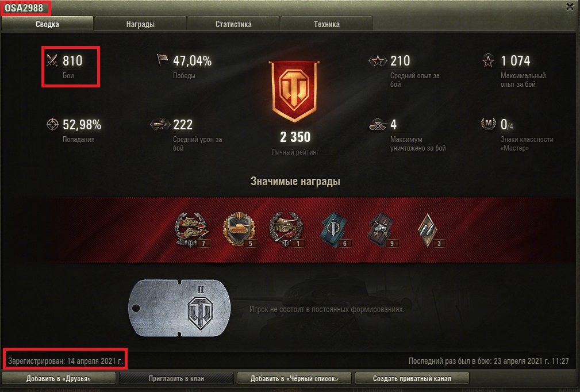Close the player profile window

click(570, 7)
